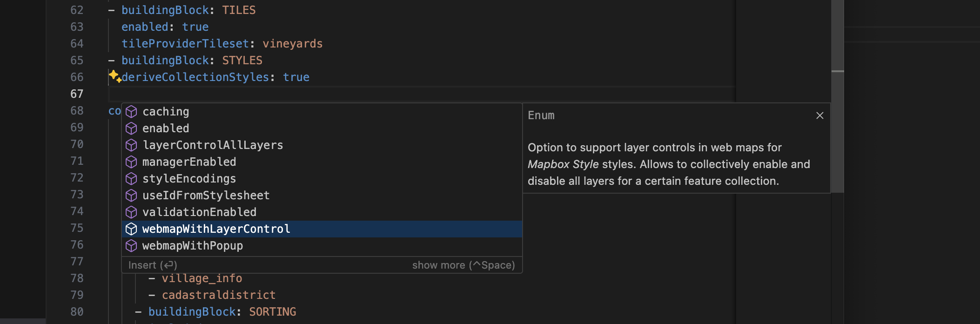Screen dimensions: 980x324
Task: Close the Enum documentation panel
Action: pyautogui.click(x=819, y=115)
